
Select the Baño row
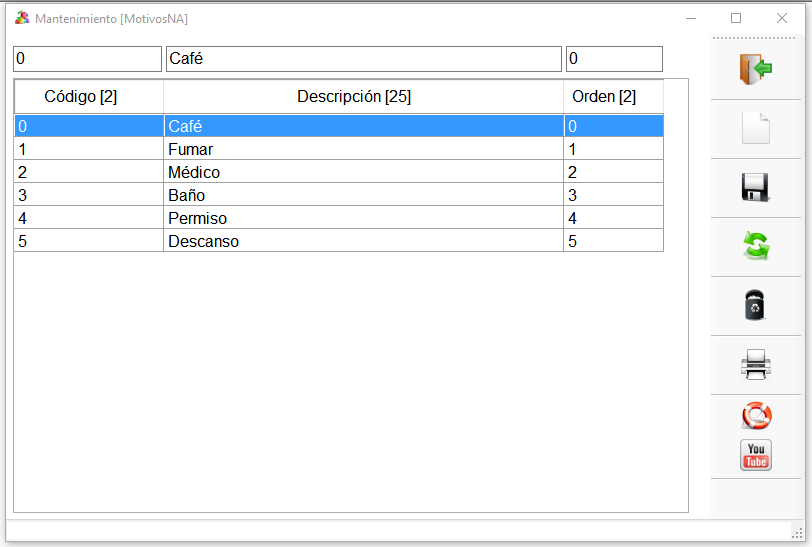pos(339,195)
